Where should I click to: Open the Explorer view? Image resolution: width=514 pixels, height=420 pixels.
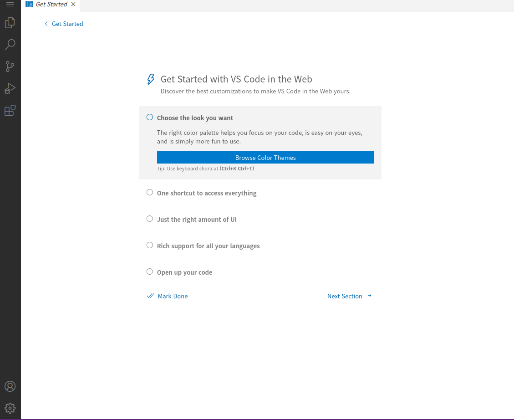pyautogui.click(x=10, y=23)
